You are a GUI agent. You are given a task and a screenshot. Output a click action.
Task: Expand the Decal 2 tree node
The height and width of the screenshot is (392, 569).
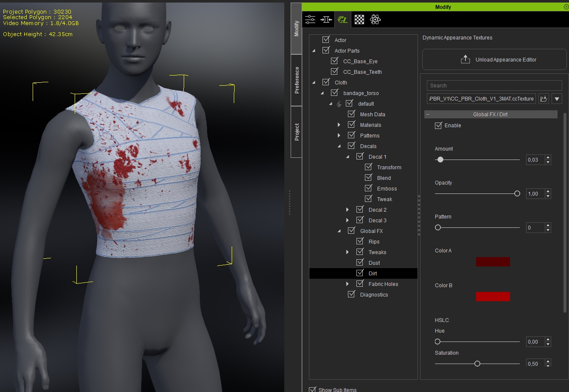pyautogui.click(x=348, y=210)
